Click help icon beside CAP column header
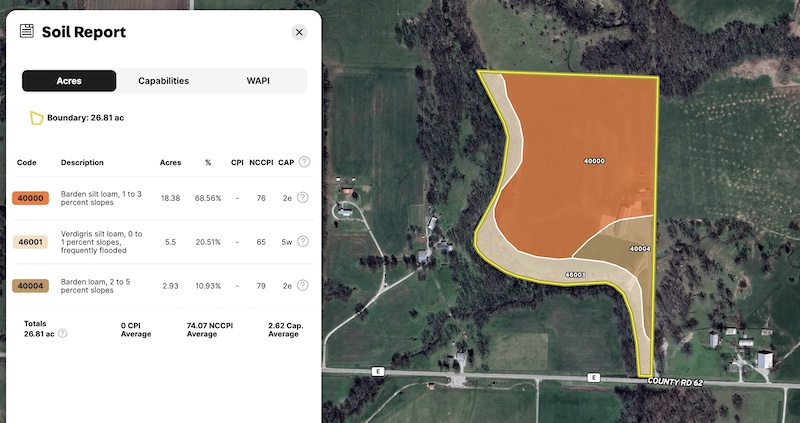 coord(304,162)
